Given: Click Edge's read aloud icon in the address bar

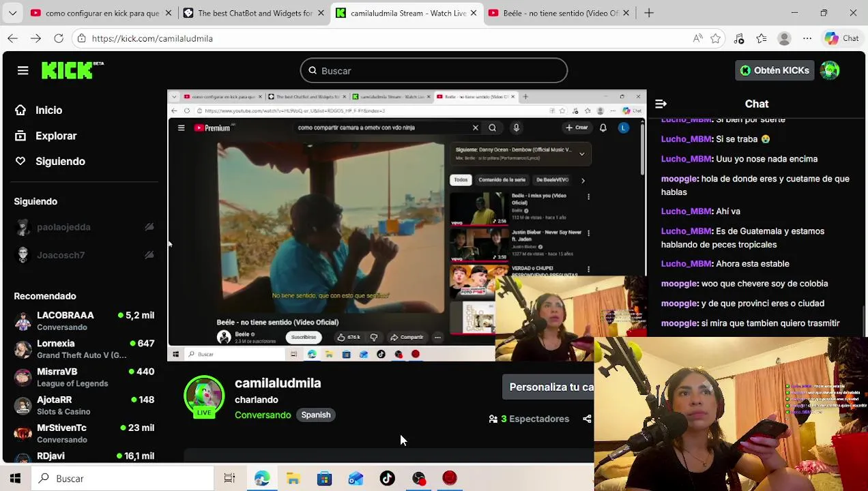Looking at the screenshot, I should pos(697,38).
